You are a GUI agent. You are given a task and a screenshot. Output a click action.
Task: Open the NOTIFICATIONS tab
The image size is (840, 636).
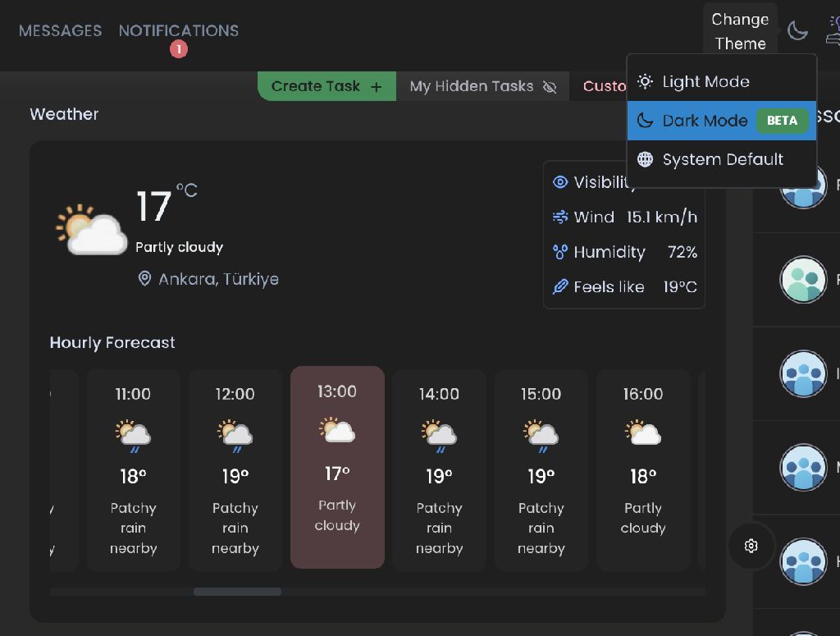(x=179, y=30)
